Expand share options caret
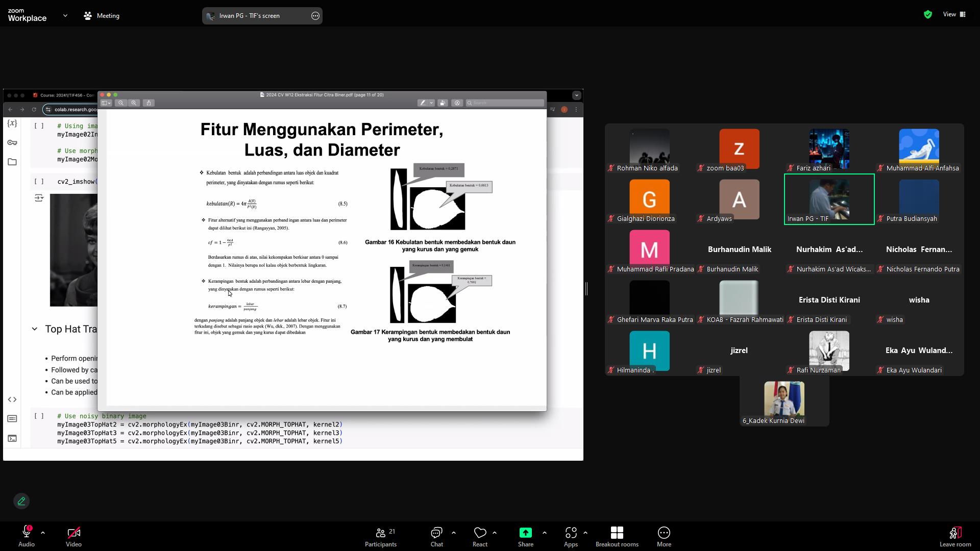 pos(545,533)
